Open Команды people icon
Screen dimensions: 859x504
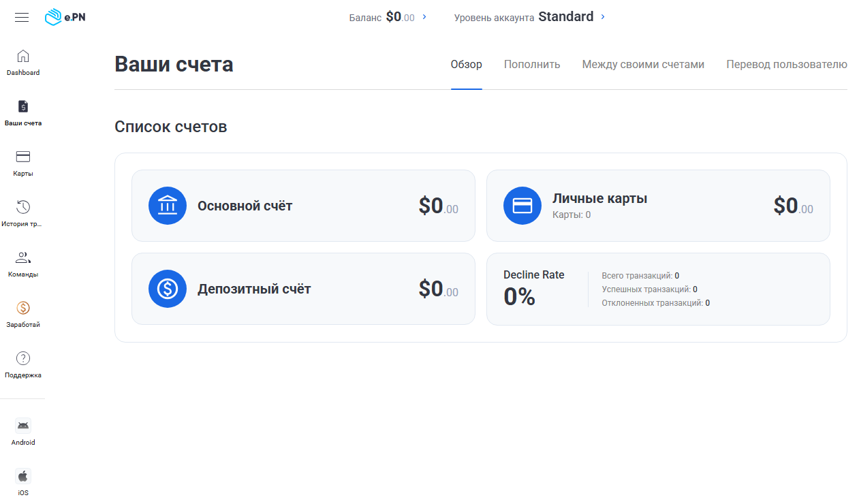click(23, 257)
